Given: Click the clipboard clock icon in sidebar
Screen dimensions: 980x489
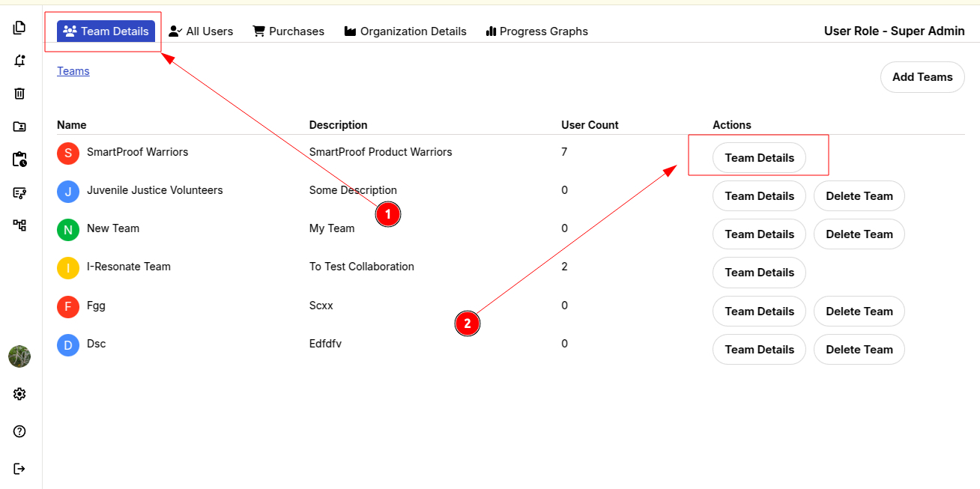Looking at the screenshot, I should tap(19, 160).
